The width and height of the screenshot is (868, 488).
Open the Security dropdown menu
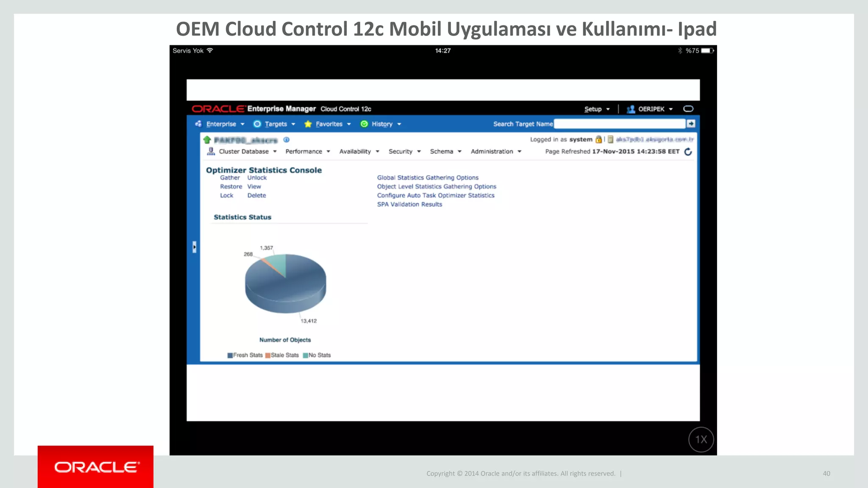point(404,151)
